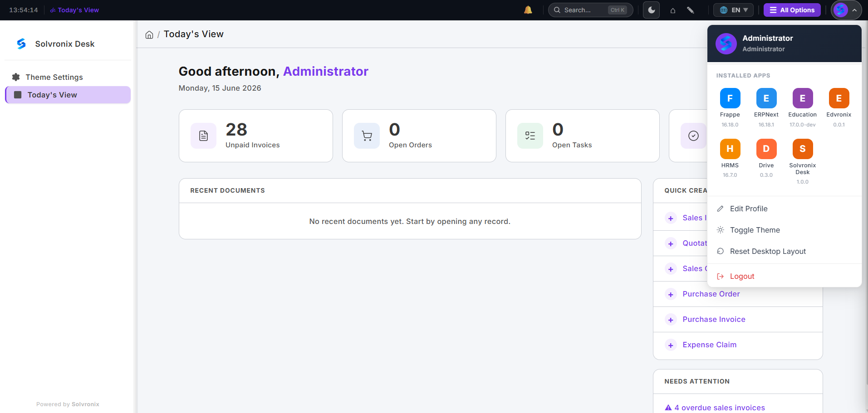Click the Education version 17.0.0-dev text
Screen dimensions: 868x413
803,125
